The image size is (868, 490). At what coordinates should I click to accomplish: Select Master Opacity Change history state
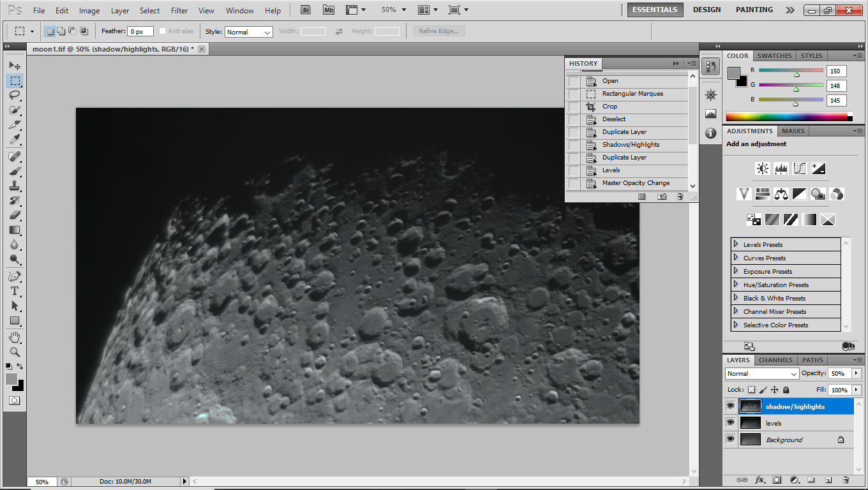coord(636,183)
